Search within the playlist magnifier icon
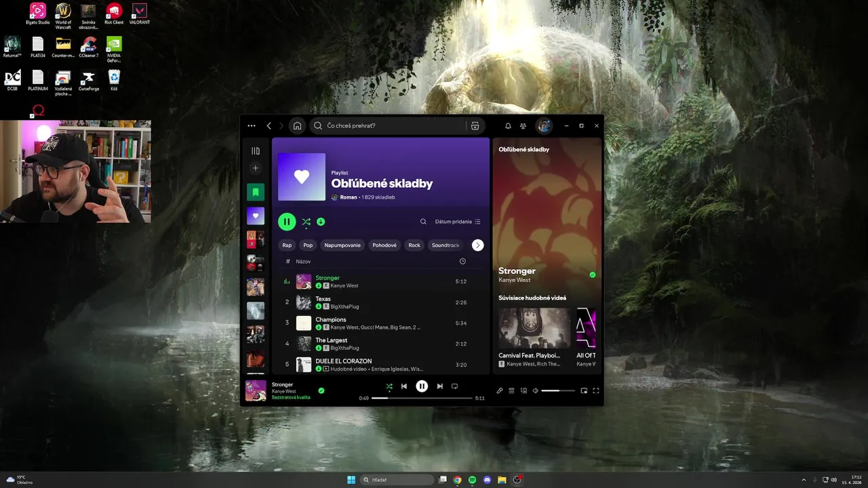Image resolution: width=868 pixels, height=488 pixels. point(423,222)
